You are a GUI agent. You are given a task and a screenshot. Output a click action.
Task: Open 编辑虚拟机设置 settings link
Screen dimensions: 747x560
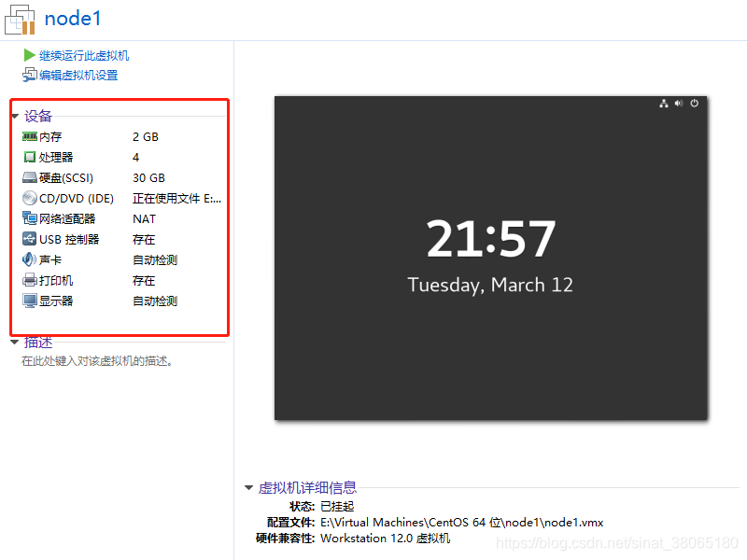coord(78,73)
